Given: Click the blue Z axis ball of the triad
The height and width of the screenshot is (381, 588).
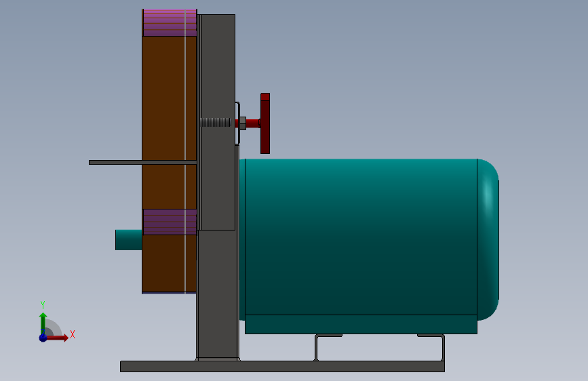Looking at the screenshot, I should [x=43, y=338].
